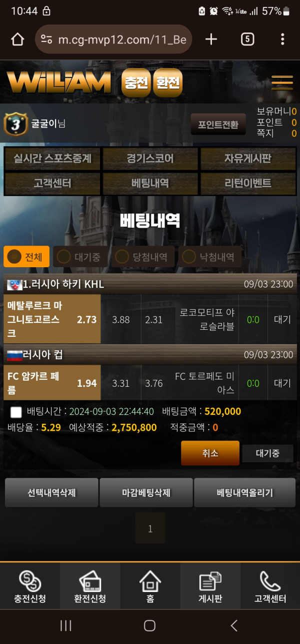The image size is (300, 644).
Task: Tap the browser home icon
Action: point(17,40)
